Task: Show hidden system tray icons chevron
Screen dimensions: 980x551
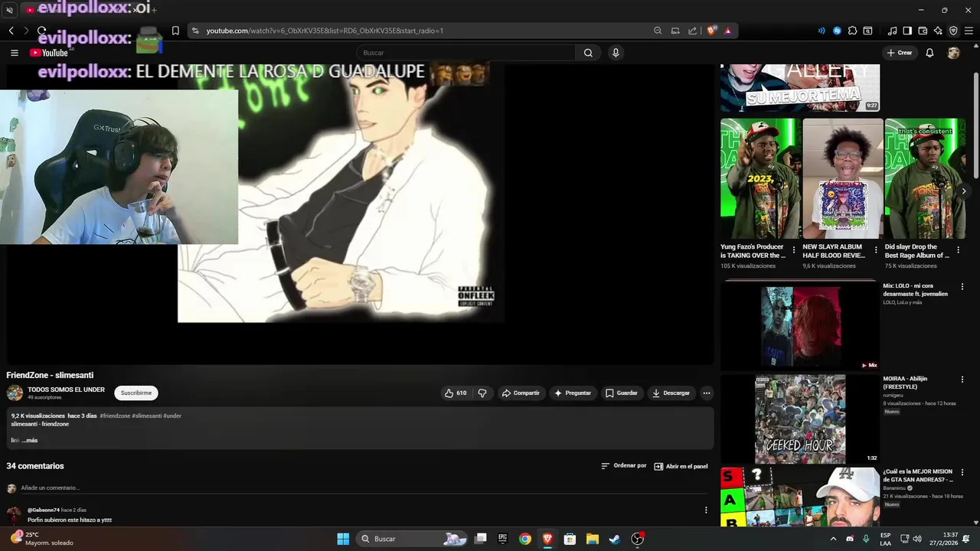Action: pyautogui.click(x=834, y=539)
